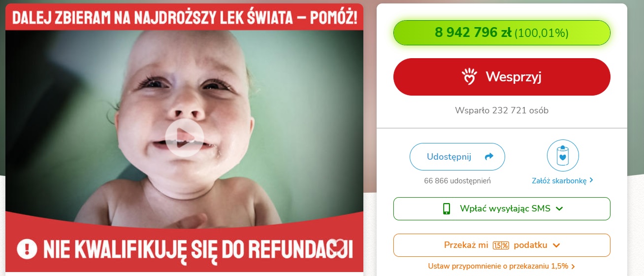
Task: Click the skarbonka jar icon
Action: click(563, 155)
